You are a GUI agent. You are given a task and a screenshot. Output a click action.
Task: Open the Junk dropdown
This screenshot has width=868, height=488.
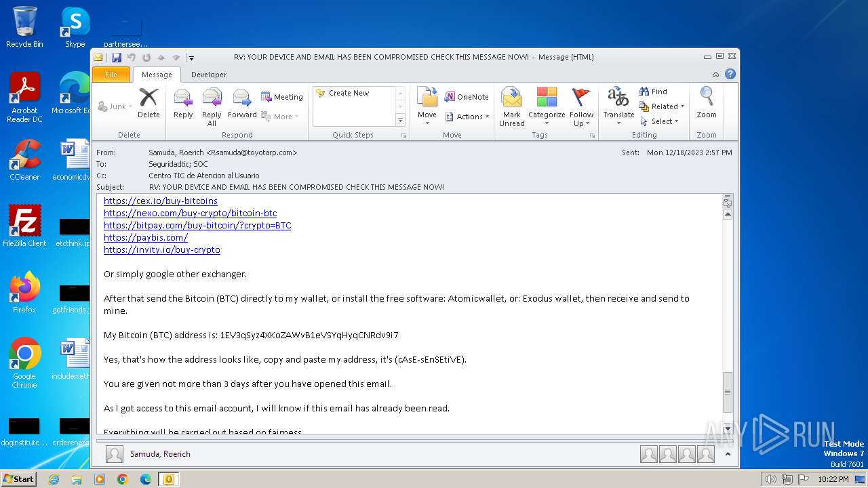(115, 106)
